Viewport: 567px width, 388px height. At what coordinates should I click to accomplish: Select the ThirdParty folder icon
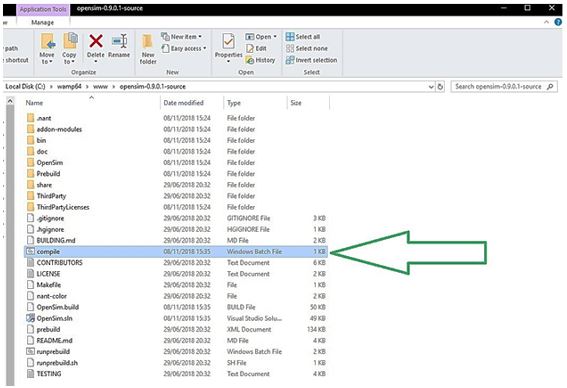click(x=31, y=196)
